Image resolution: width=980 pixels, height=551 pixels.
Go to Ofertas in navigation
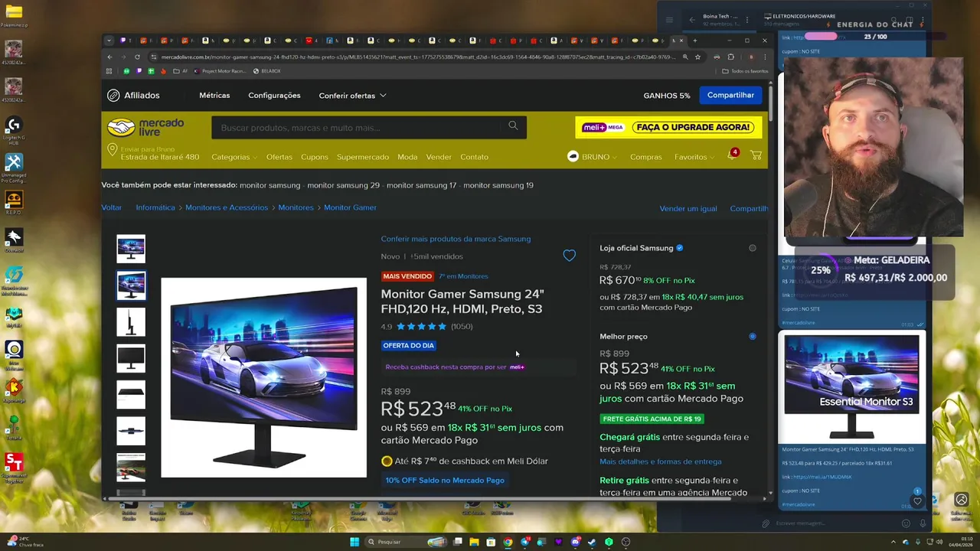point(279,157)
